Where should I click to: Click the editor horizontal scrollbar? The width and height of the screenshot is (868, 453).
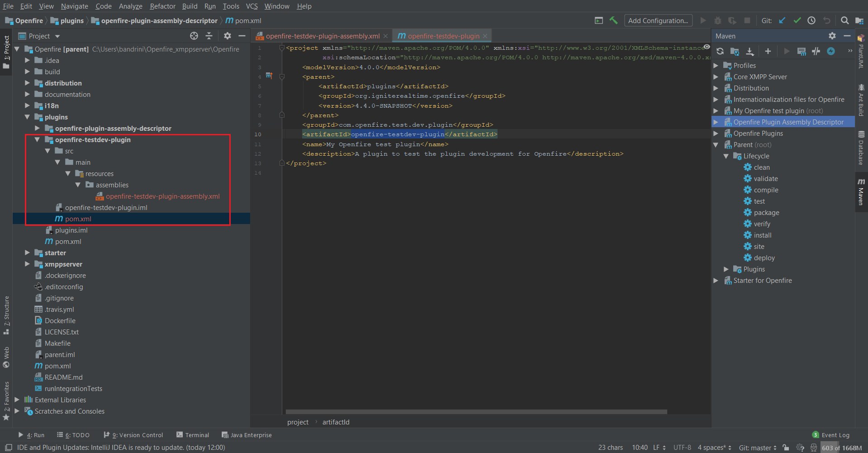coord(476,412)
